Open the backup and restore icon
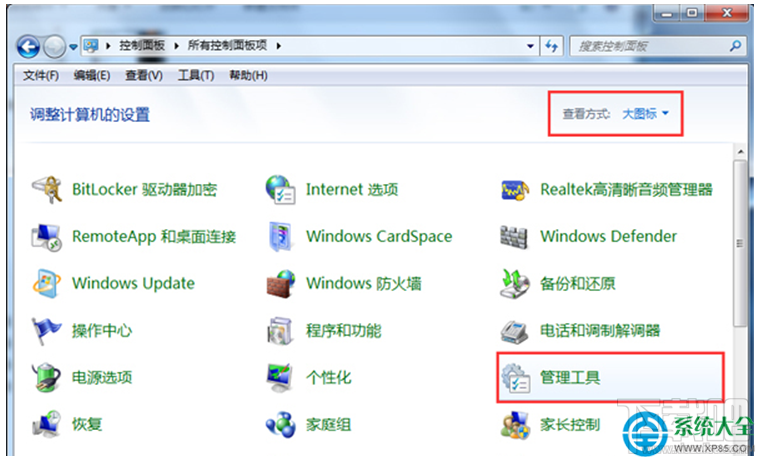The height and width of the screenshot is (459, 757). pos(515,284)
